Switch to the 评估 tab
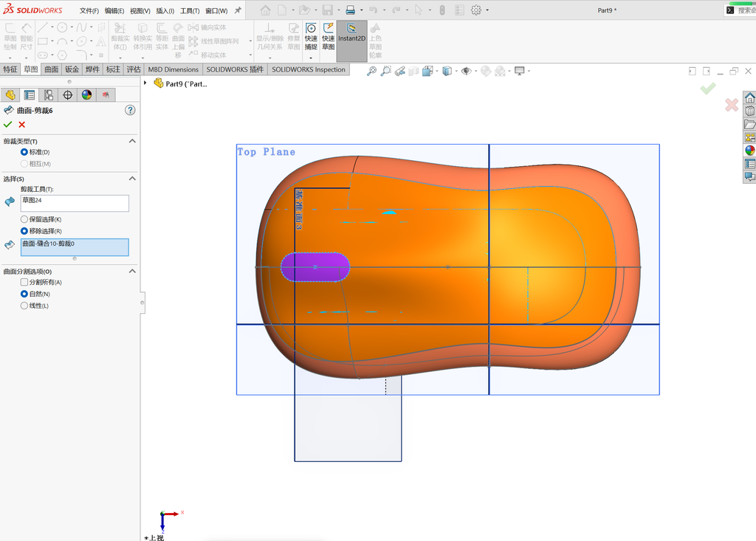This screenshot has width=756, height=541. coord(134,69)
